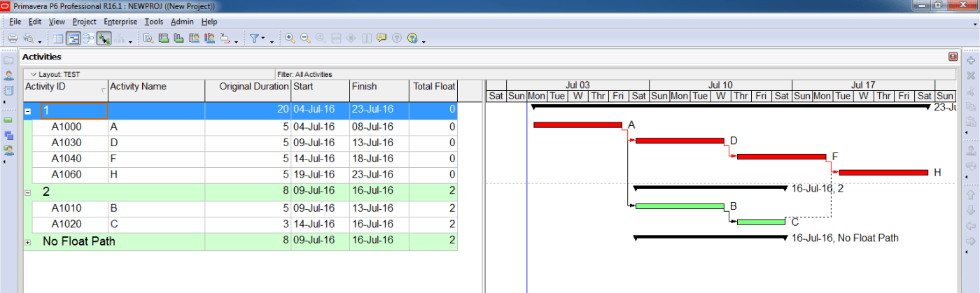This screenshot has width=980, height=293.
Task: Open the Help globe icon
Action: (x=412, y=38)
